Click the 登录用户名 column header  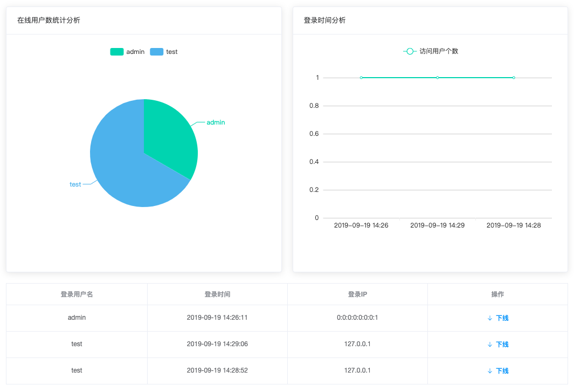click(77, 294)
